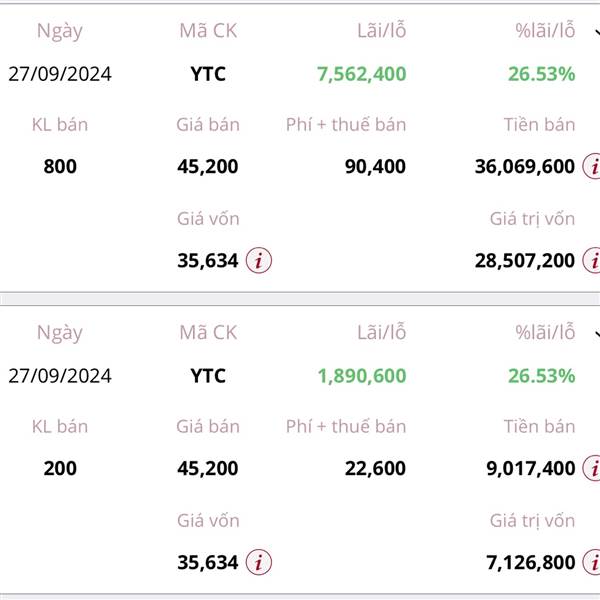Collapse the 800-share YTC card chevron

click(x=595, y=32)
